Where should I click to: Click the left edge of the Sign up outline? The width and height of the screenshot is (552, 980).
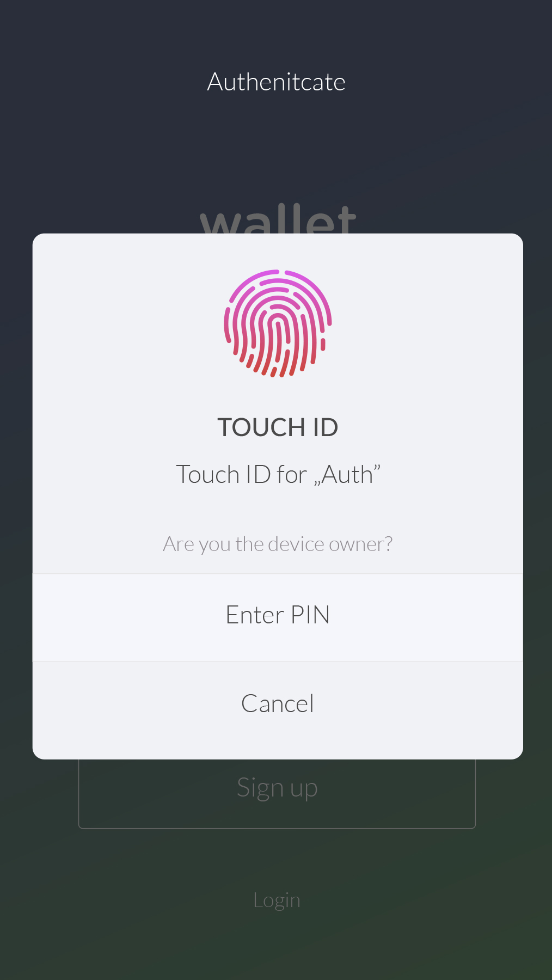(x=79, y=794)
